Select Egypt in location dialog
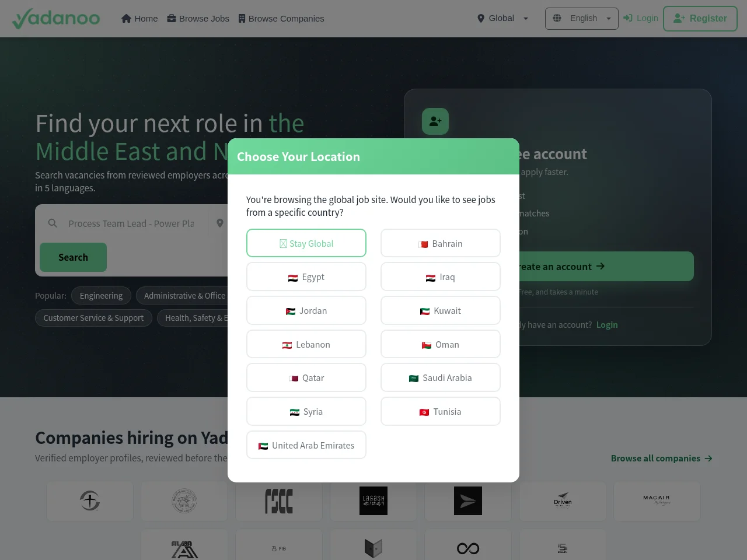The width and height of the screenshot is (747, 560). [306, 277]
